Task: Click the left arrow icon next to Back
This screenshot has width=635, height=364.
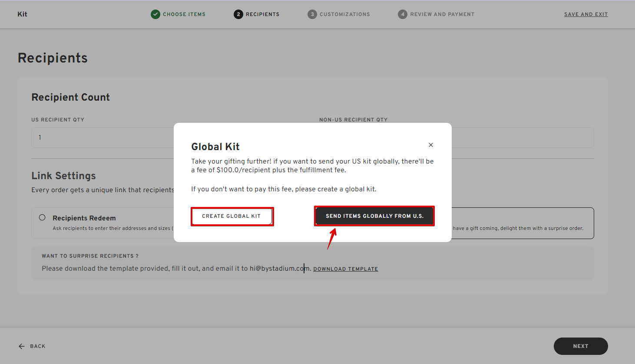Action: click(x=22, y=346)
